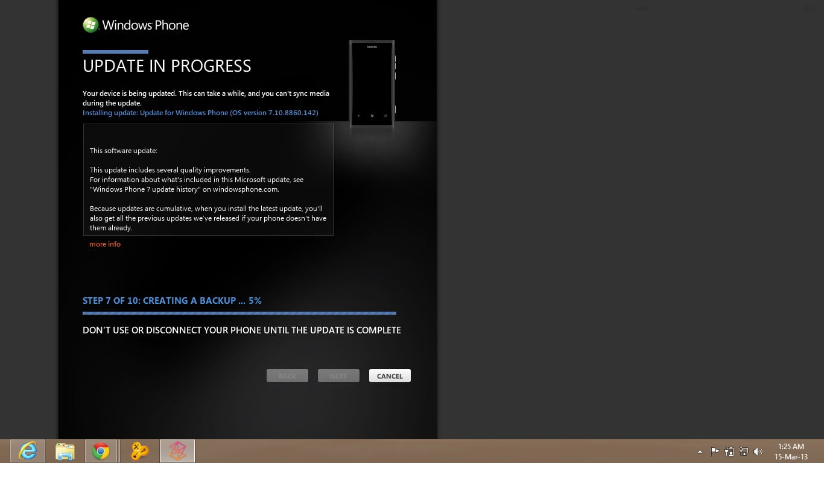Click the greyed-out NEXT button
The width and height of the screenshot is (824, 504).
pos(338,376)
